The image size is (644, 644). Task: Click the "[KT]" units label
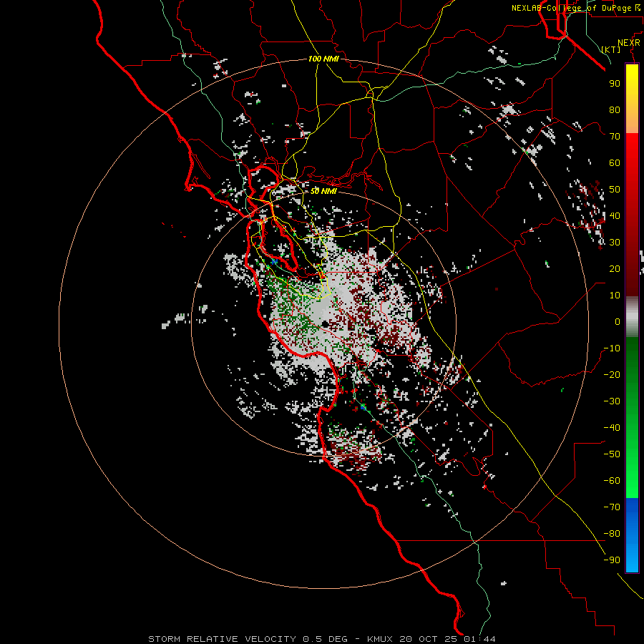610,49
